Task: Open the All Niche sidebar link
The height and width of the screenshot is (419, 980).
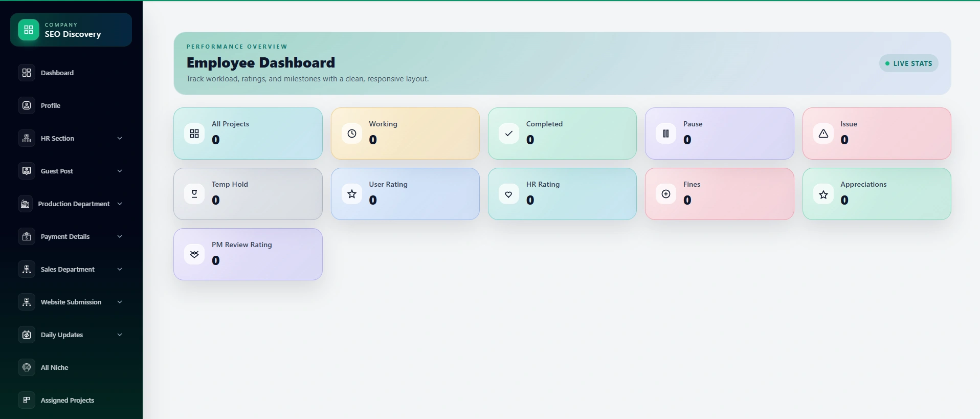Action: 54,367
